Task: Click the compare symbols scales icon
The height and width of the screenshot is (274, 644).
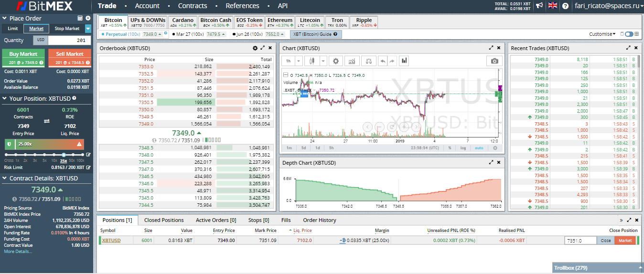Action: click(368, 61)
